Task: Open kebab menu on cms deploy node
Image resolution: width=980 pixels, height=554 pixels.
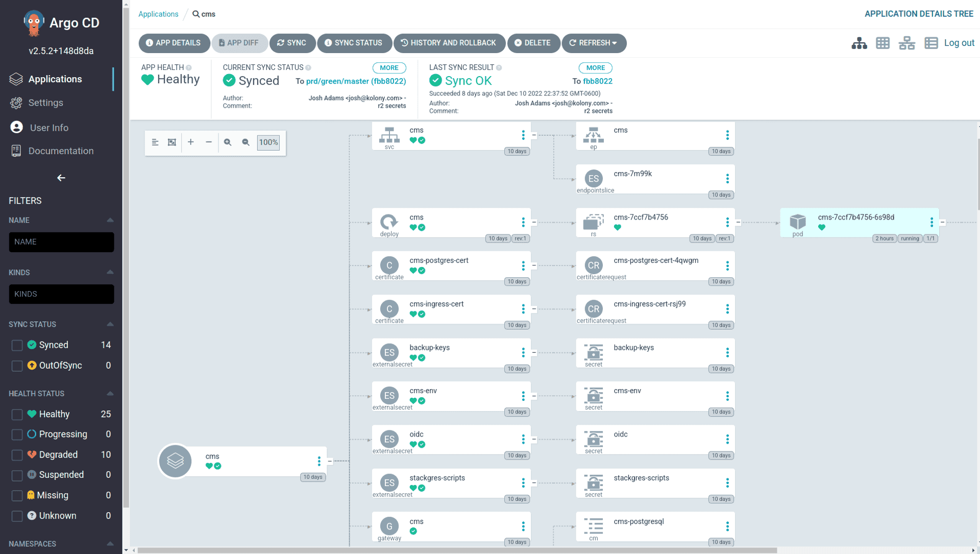Action: click(x=523, y=222)
